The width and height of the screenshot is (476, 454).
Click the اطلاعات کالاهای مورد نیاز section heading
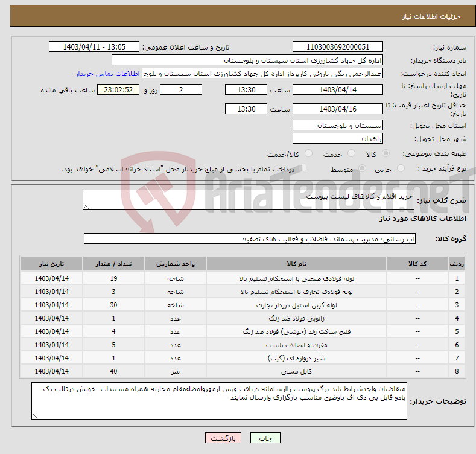click(x=422, y=219)
